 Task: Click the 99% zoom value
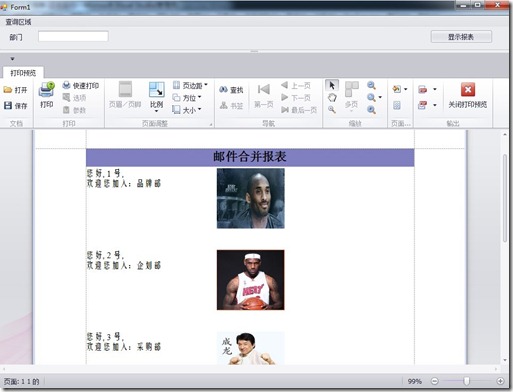[x=415, y=381]
